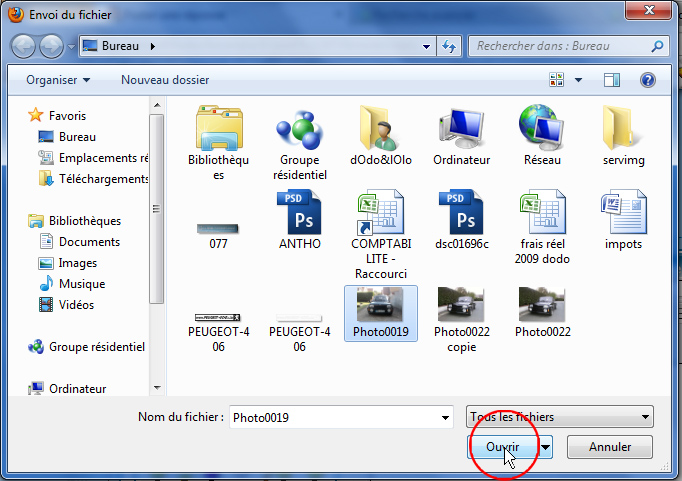Image resolution: width=682 pixels, height=481 pixels.
Task: Select the Photo0022 copie thumbnail
Action: [461, 310]
